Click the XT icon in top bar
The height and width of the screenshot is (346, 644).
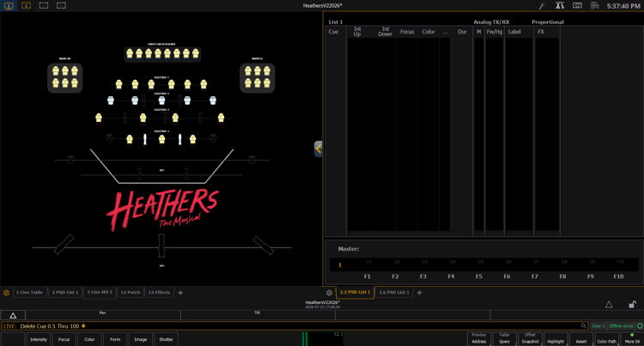559,6
